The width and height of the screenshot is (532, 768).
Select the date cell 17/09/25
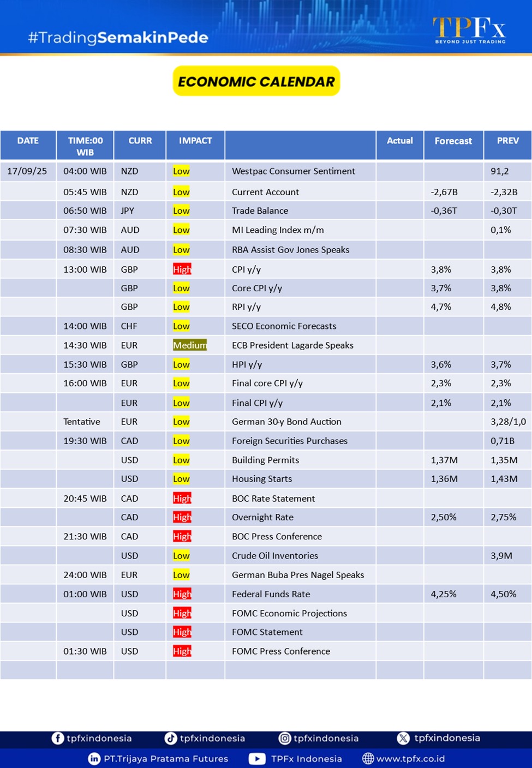(x=27, y=171)
